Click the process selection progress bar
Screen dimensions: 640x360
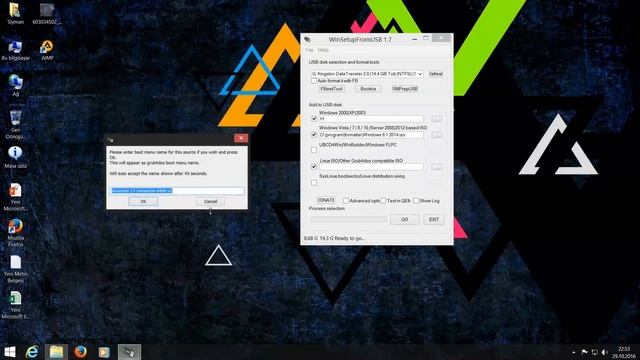(349, 219)
